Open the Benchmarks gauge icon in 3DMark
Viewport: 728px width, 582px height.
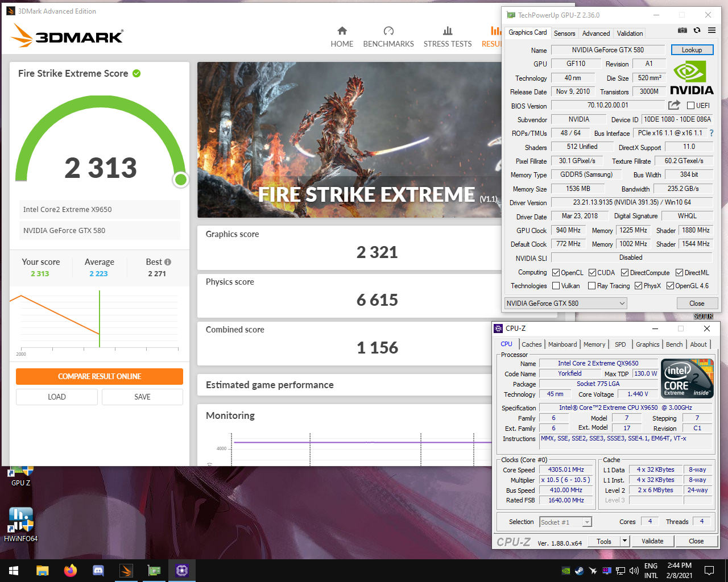[x=388, y=31]
